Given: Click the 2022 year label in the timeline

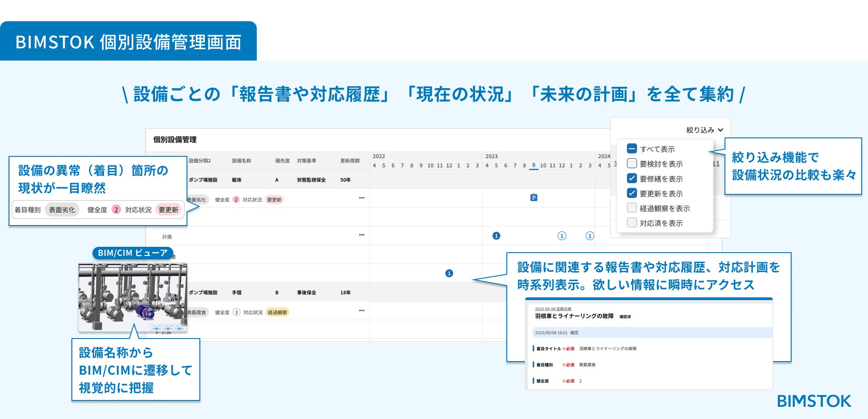Looking at the screenshot, I should pyautogui.click(x=379, y=156).
